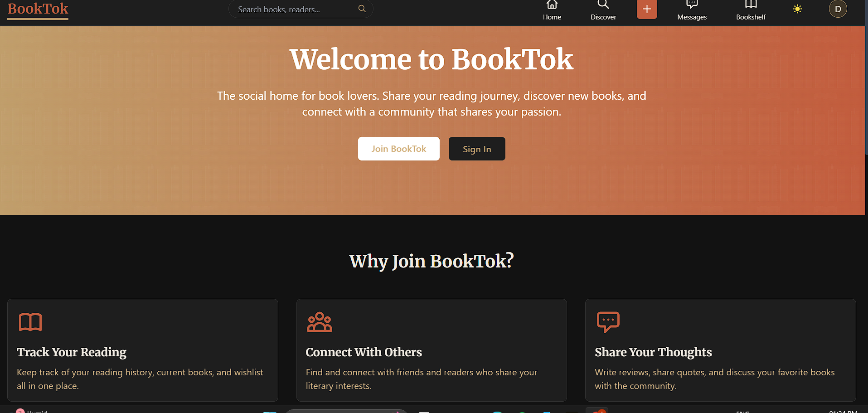Select Discover in the navigation bar
The width and height of the screenshot is (868, 413).
(x=603, y=17)
